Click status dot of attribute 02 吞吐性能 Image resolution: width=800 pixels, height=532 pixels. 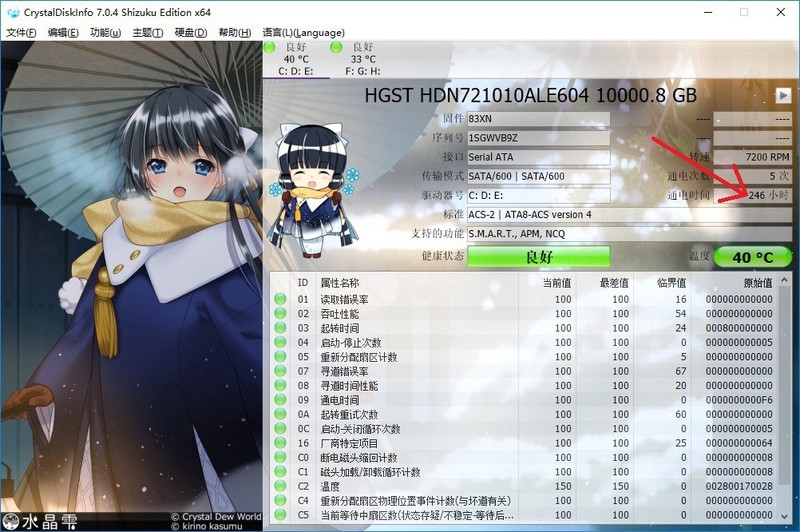pyautogui.click(x=280, y=313)
